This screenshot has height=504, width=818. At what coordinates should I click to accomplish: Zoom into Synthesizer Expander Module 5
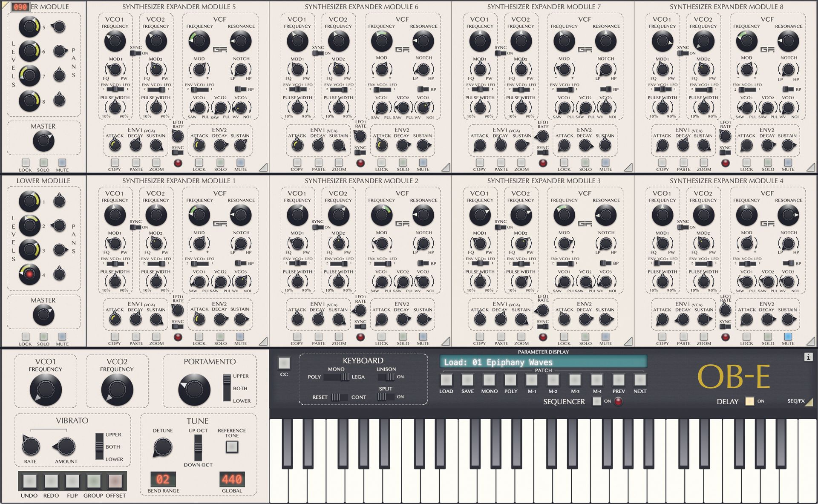pyautogui.click(x=156, y=163)
